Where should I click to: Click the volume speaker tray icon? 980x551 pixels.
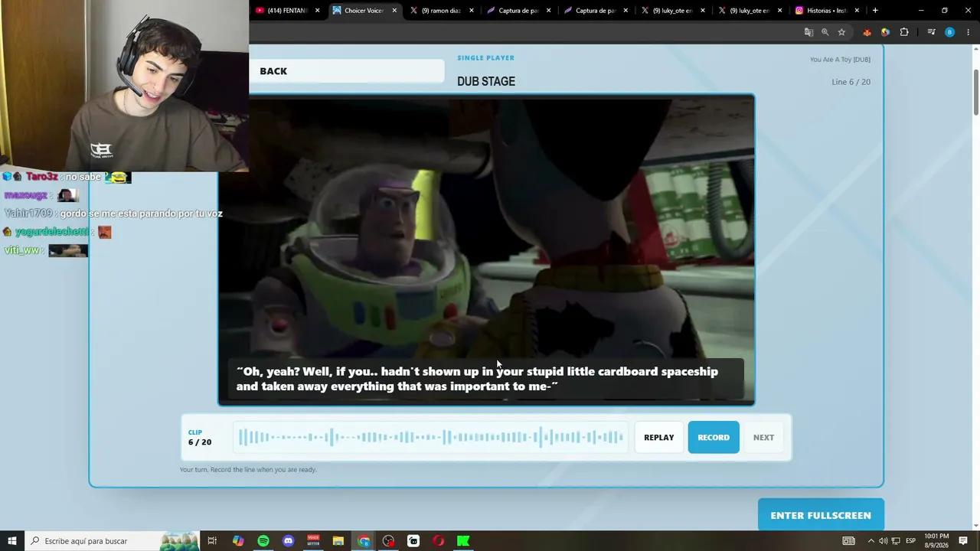(x=884, y=541)
